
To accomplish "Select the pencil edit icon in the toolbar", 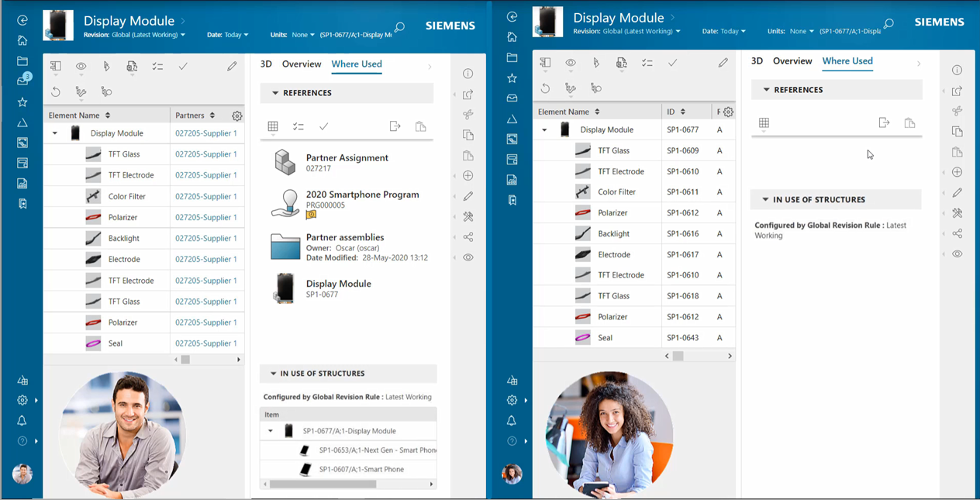I will pos(231,66).
